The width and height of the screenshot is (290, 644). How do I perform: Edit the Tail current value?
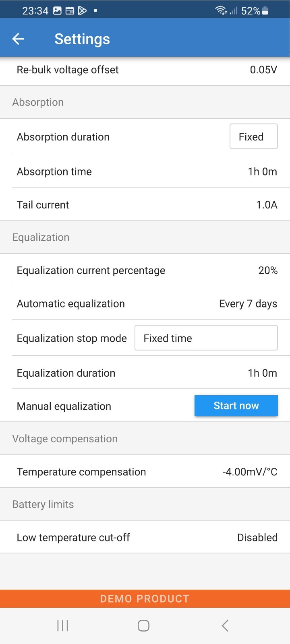coord(267,205)
